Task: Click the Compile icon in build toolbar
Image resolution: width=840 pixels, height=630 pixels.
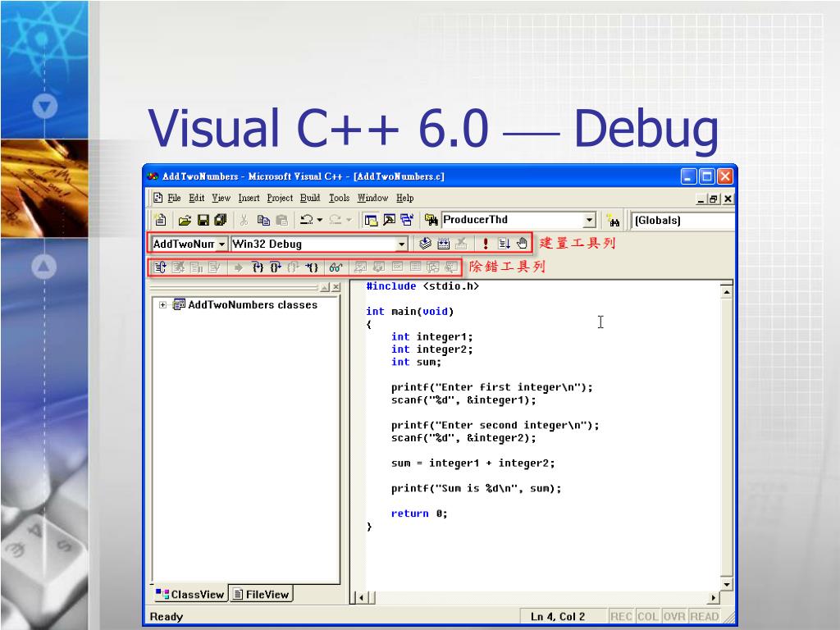Action: click(425, 244)
